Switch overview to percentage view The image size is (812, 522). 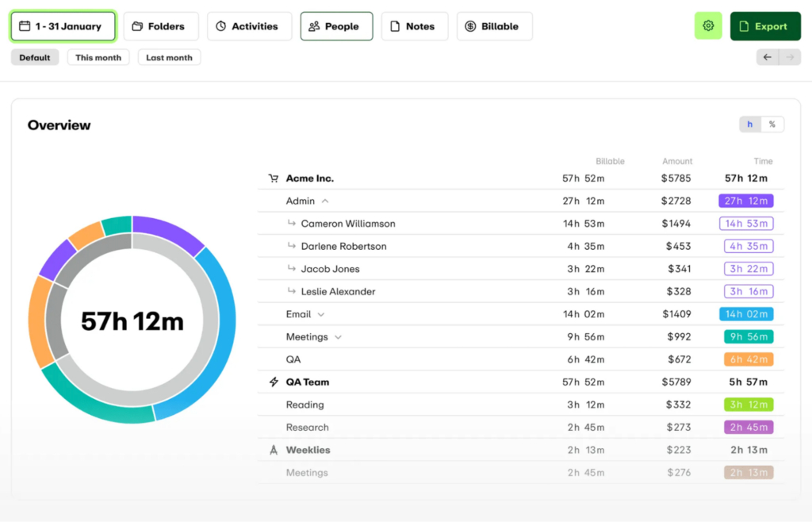pyautogui.click(x=772, y=125)
